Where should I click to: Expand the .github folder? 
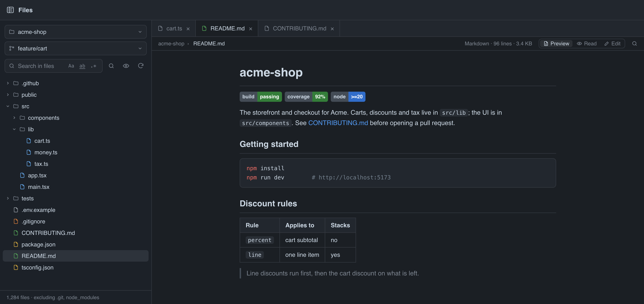(x=8, y=83)
